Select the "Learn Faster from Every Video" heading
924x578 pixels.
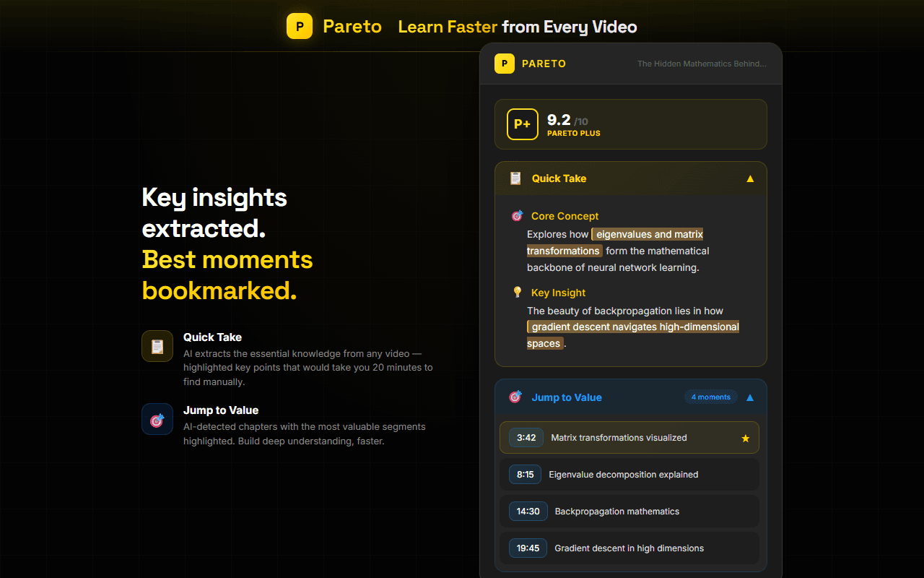[517, 27]
